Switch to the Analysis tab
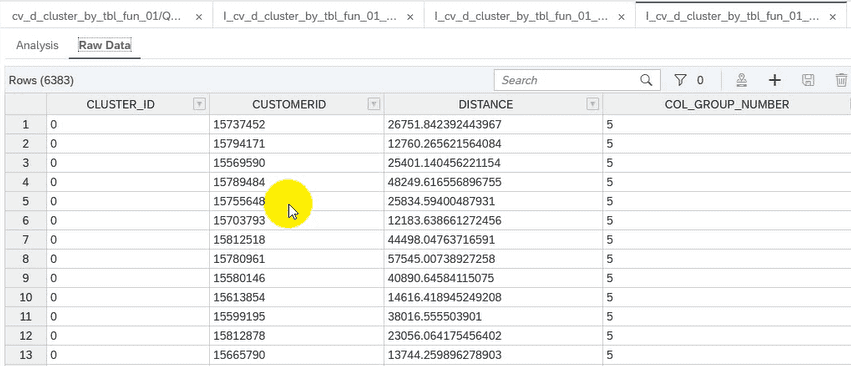This screenshot has width=851, height=366. 37,45
